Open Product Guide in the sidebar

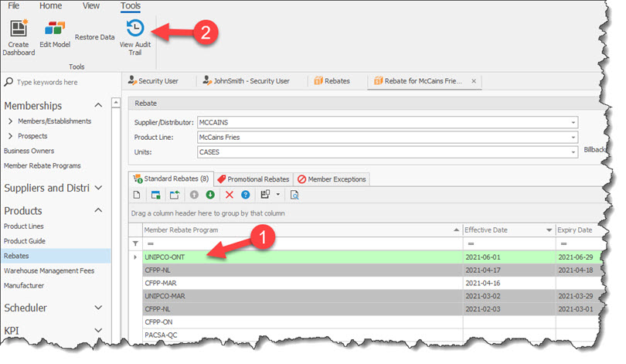(x=26, y=240)
